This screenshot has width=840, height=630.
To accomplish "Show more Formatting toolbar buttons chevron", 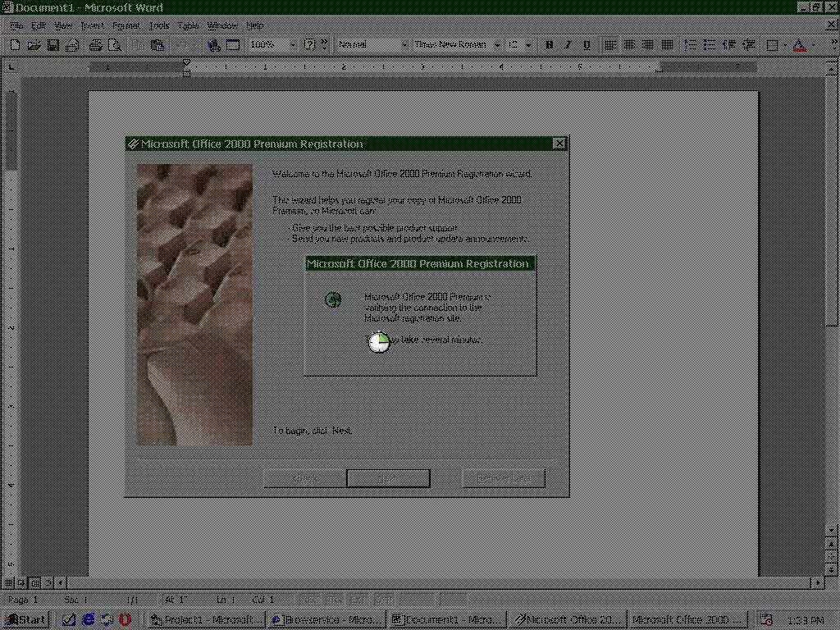I will 833,45.
